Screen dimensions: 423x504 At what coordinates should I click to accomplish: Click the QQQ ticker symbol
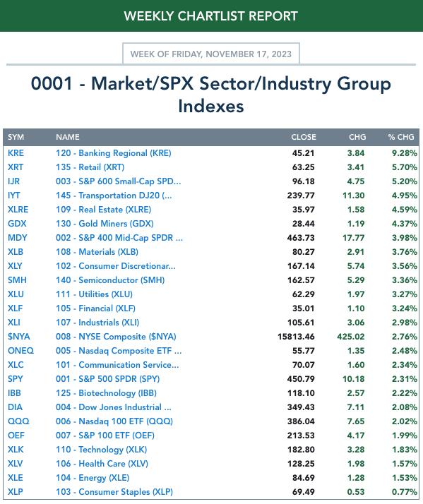tap(18, 421)
